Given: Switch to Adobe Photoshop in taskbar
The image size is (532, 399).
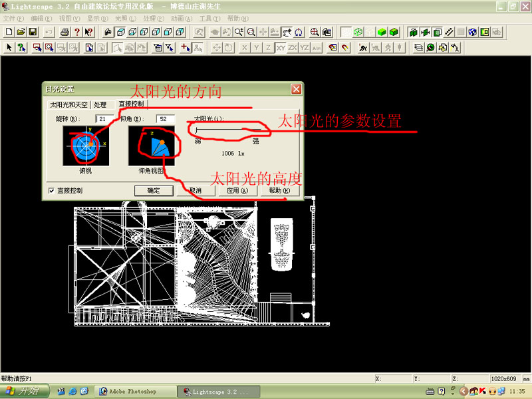Looking at the screenshot, I should [x=135, y=392].
